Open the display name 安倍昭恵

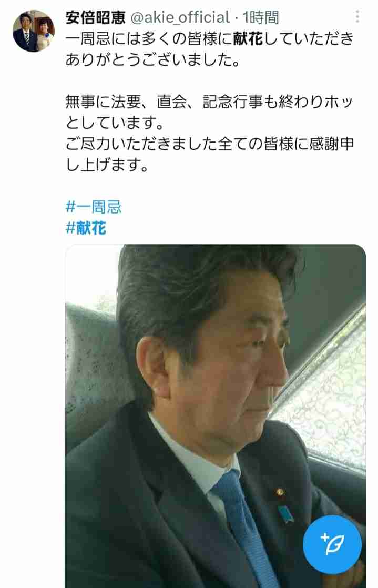pyautogui.click(x=95, y=17)
